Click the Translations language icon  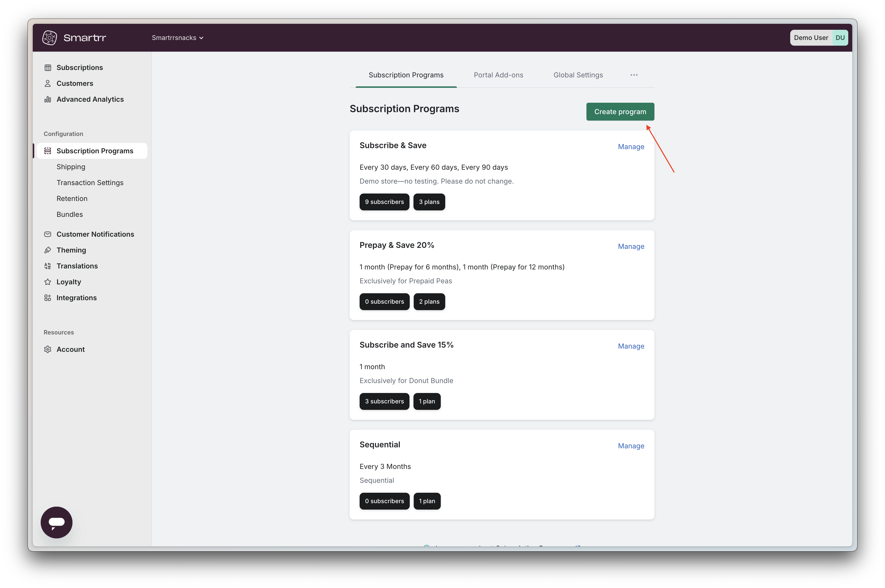click(48, 266)
